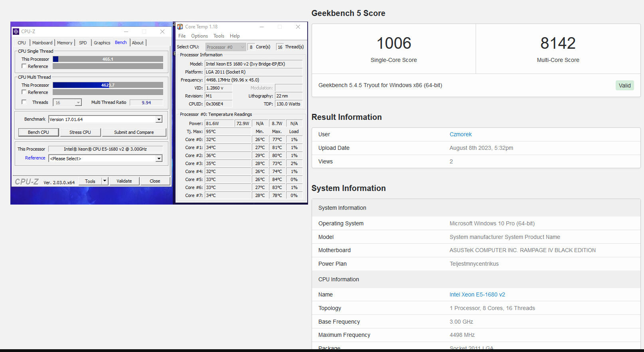
Task: Click the Core Temp Model field
Action: [x=254, y=64]
